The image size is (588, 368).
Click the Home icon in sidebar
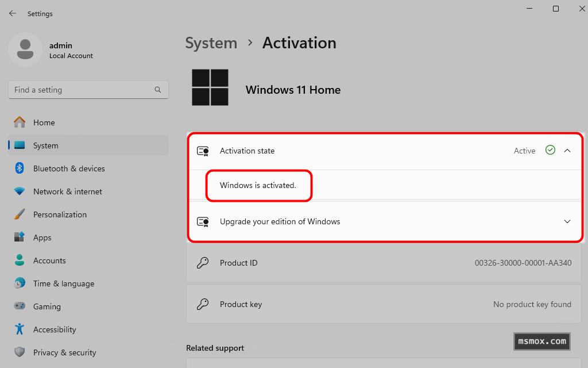(x=20, y=122)
